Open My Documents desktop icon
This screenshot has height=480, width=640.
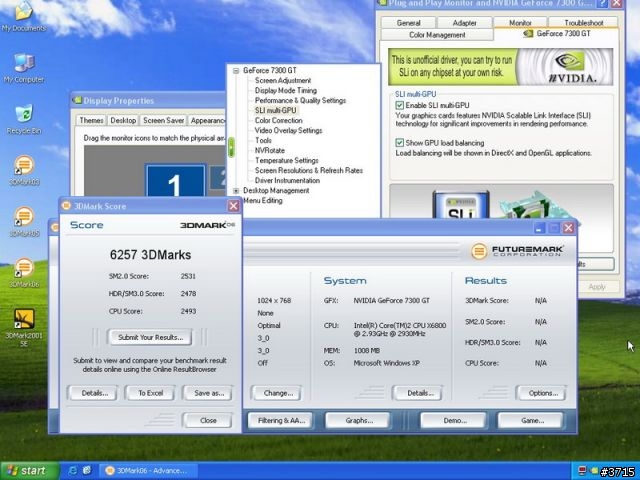coord(23,16)
